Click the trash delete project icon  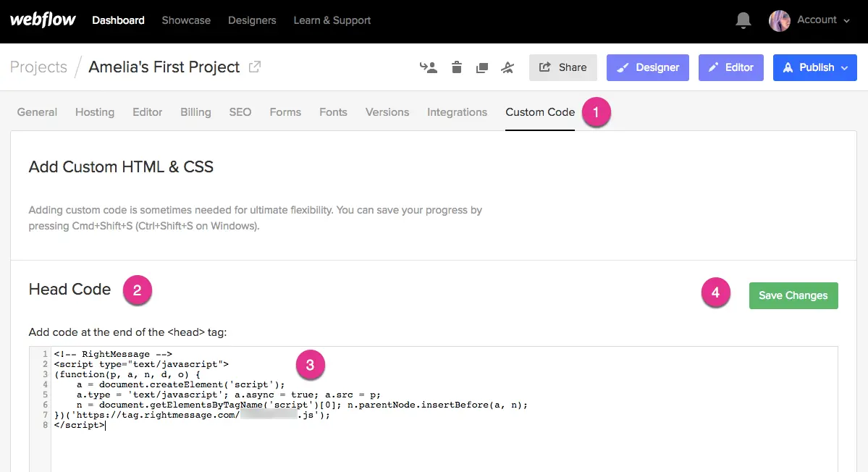pyautogui.click(x=456, y=67)
